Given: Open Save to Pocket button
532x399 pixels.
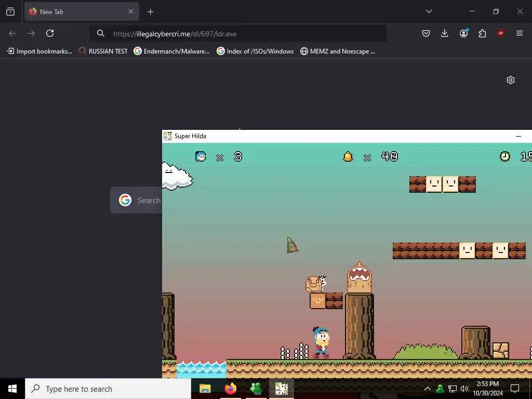Looking at the screenshot, I should coord(426,33).
